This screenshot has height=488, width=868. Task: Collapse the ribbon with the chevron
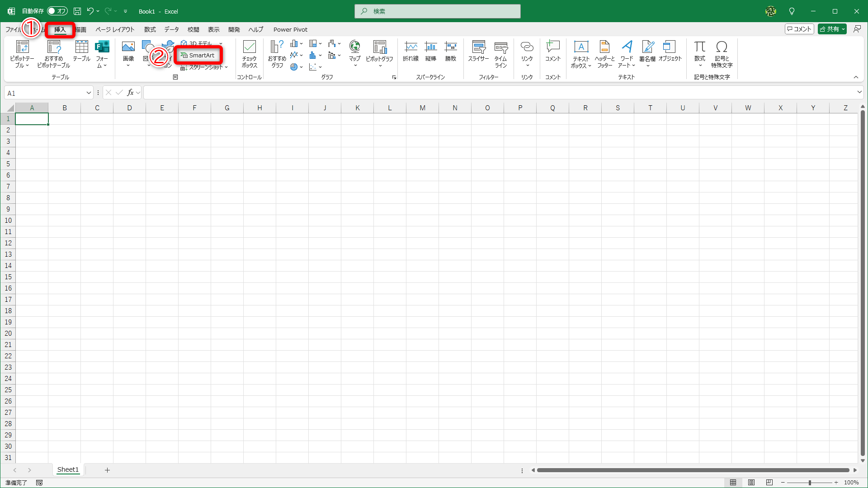click(x=856, y=77)
